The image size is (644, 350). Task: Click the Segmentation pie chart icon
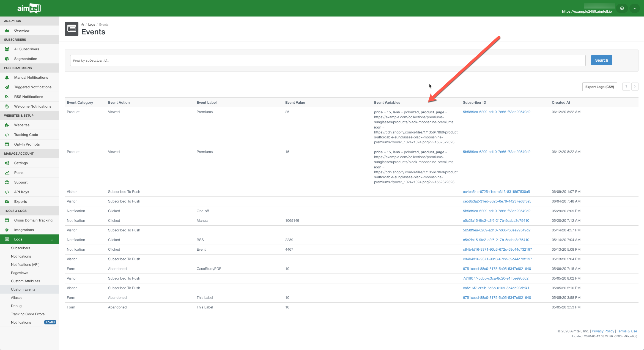[x=7, y=59]
